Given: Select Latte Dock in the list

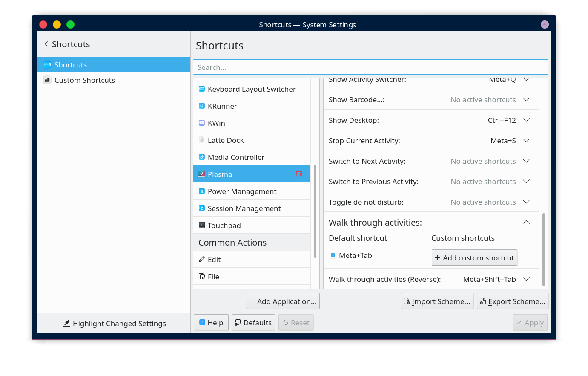Looking at the screenshot, I should [x=226, y=140].
